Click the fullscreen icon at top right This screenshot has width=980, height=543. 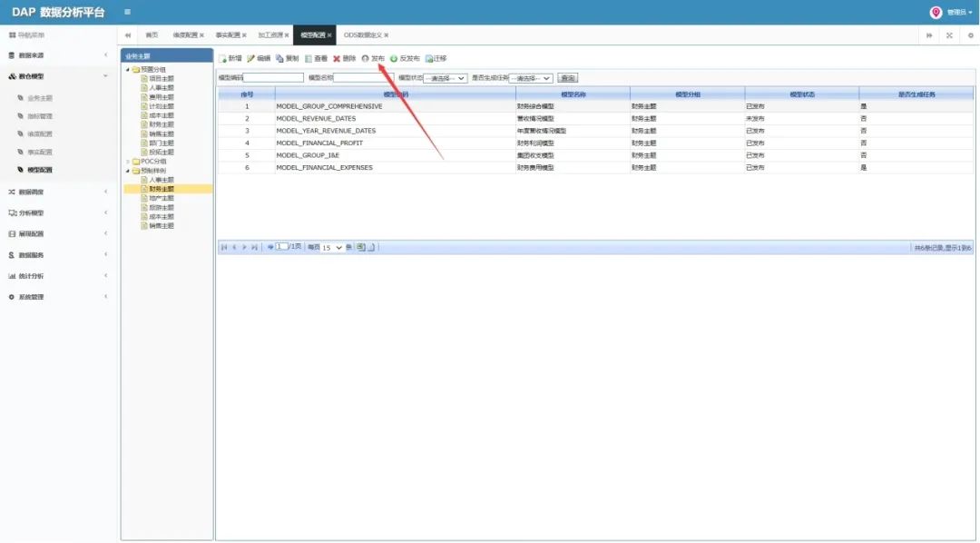click(949, 35)
